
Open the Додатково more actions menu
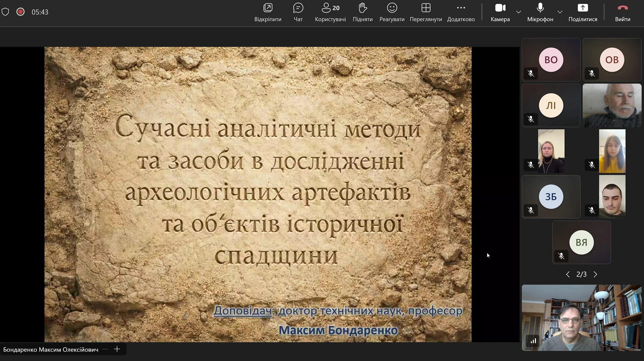461,12
